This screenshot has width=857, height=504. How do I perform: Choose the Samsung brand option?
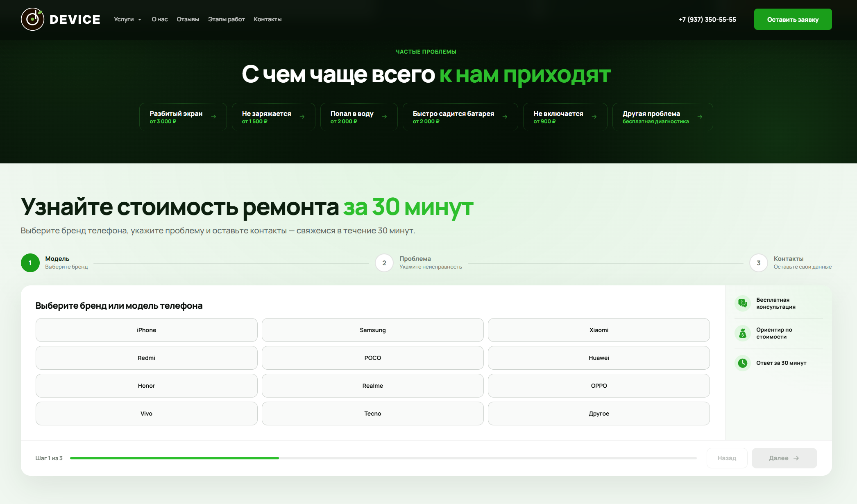point(373,330)
